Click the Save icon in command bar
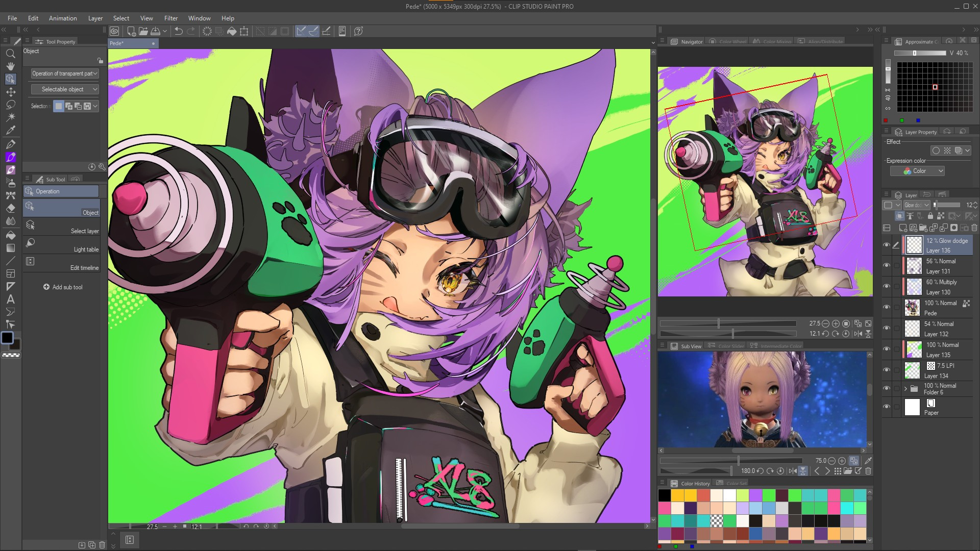980x551 pixels. (x=156, y=31)
